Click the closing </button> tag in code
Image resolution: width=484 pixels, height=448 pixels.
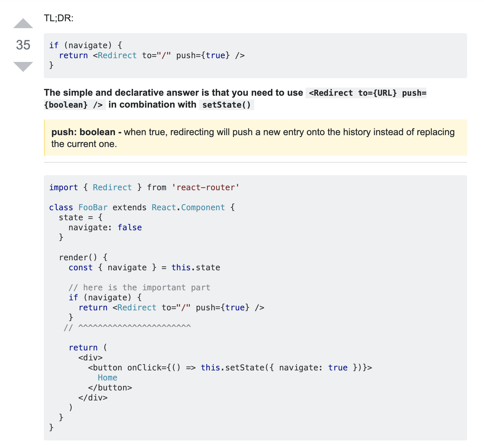pyautogui.click(x=110, y=388)
